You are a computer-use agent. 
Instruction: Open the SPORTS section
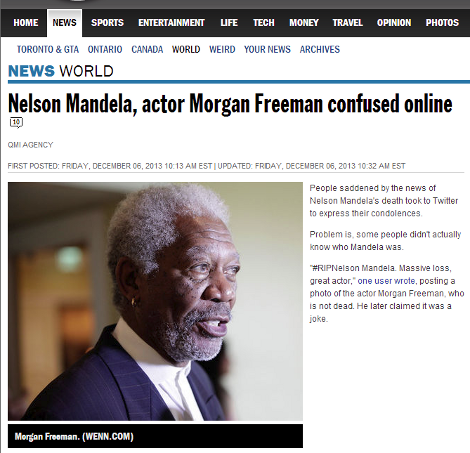107,23
